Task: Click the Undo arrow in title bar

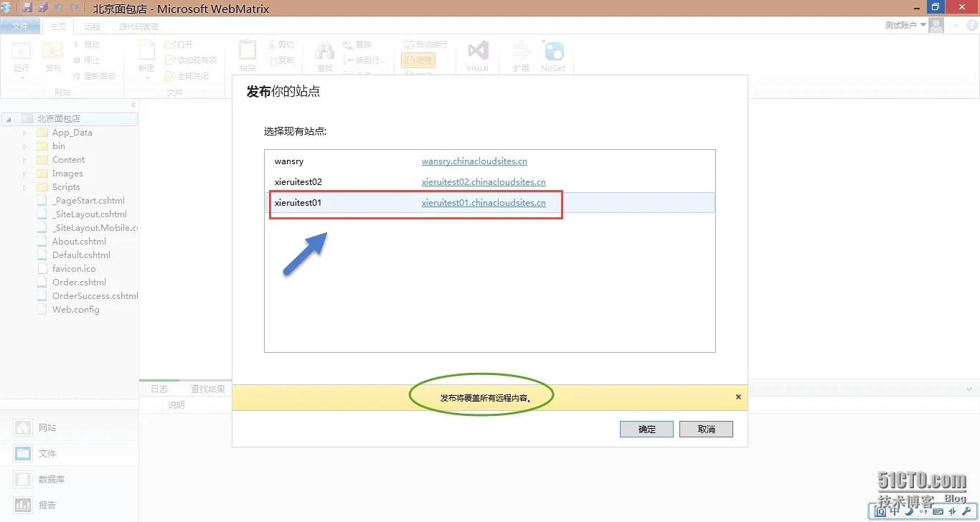Action: [59, 7]
